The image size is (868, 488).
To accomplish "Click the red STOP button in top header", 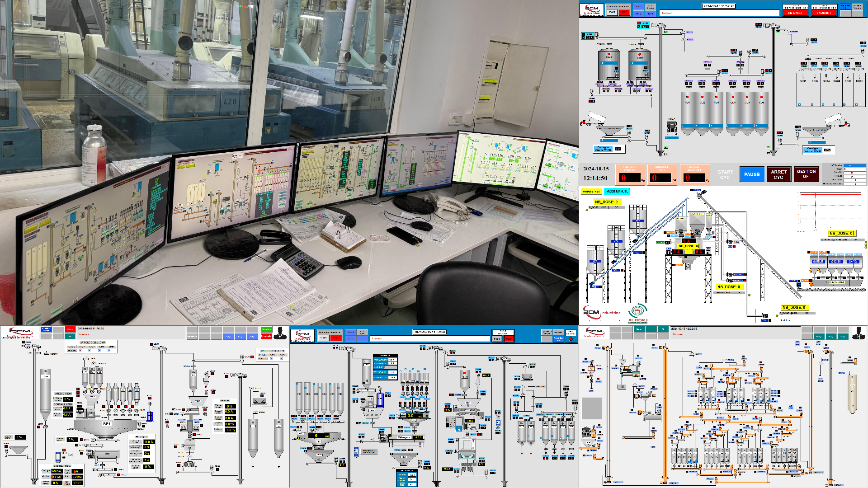I will coord(624,13).
